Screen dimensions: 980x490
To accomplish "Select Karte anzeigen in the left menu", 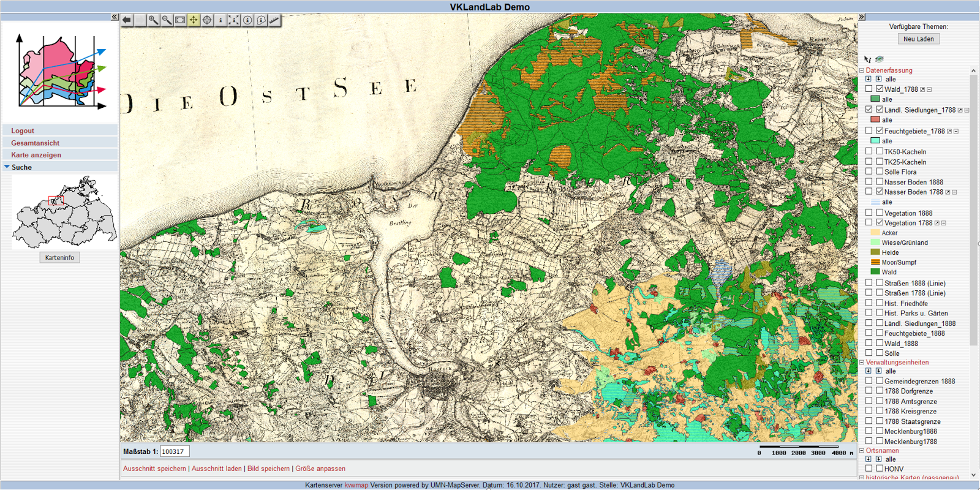I will pyautogui.click(x=36, y=155).
